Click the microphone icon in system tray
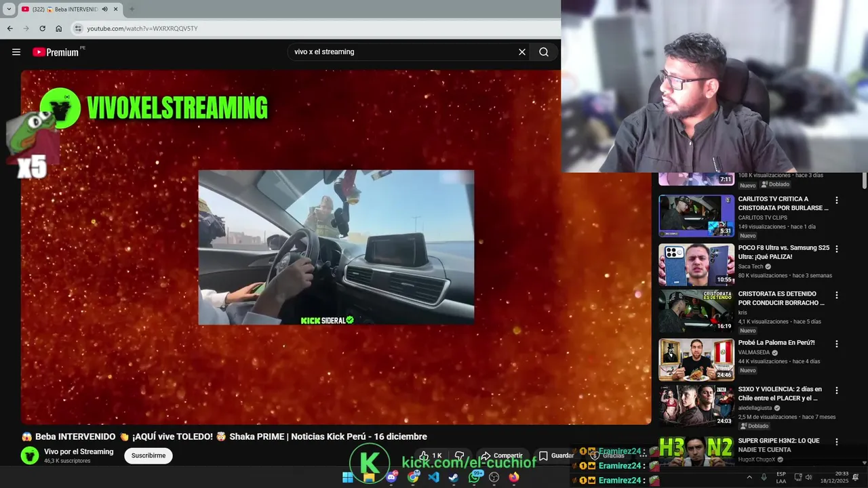 point(764,477)
